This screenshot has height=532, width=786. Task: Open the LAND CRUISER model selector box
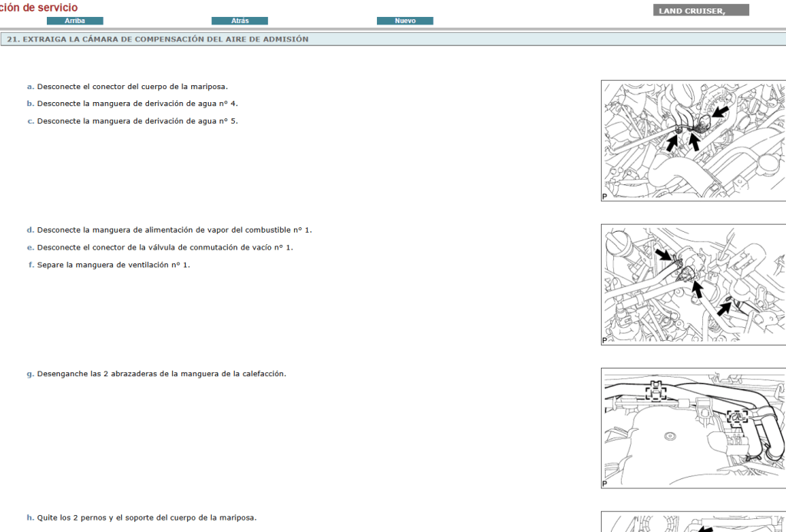coord(700,10)
